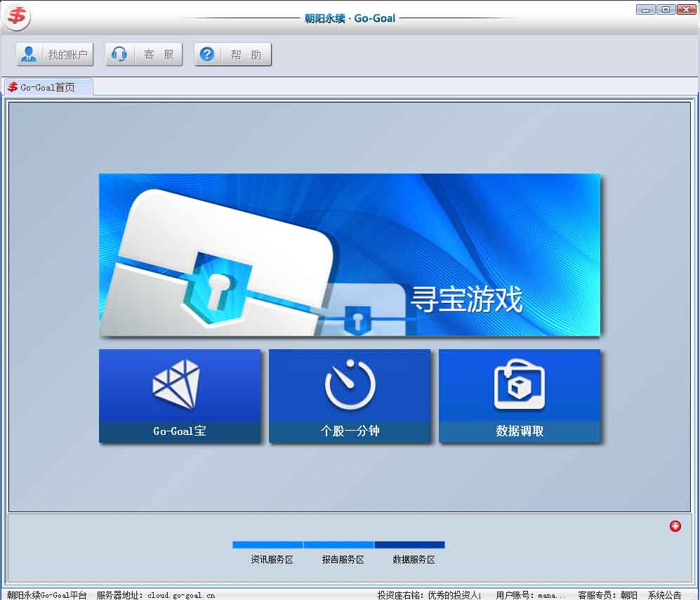The height and width of the screenshot is (600, 700).
Task: Maximize the Go-Goal window
Action: pyautogui.click(x=666, y=9)
